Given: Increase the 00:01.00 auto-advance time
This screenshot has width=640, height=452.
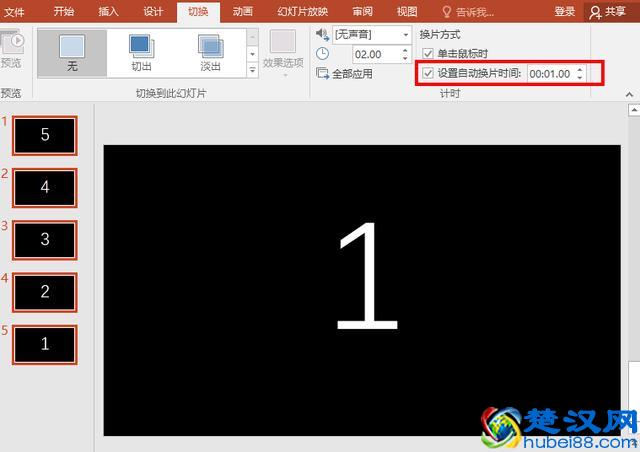Looking at the screenshot, I should 580,70.
